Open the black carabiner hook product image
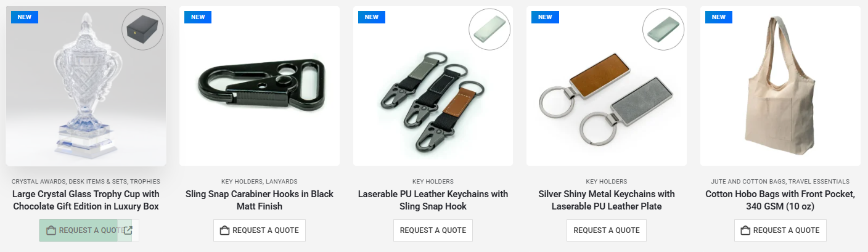Screen dimensions: 868x252 coord(260,86)
